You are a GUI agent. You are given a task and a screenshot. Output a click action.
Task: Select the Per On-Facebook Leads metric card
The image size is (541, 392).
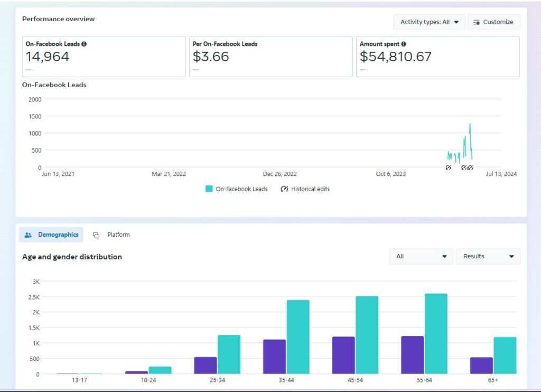pos(271,57)
